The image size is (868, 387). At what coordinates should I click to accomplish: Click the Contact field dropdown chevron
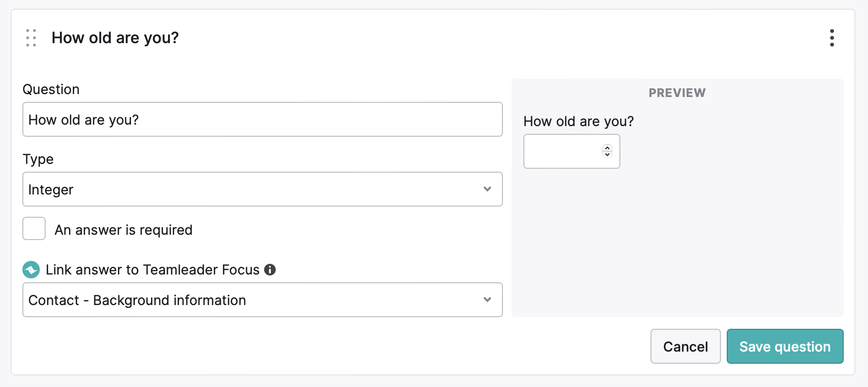pos(487,300)
